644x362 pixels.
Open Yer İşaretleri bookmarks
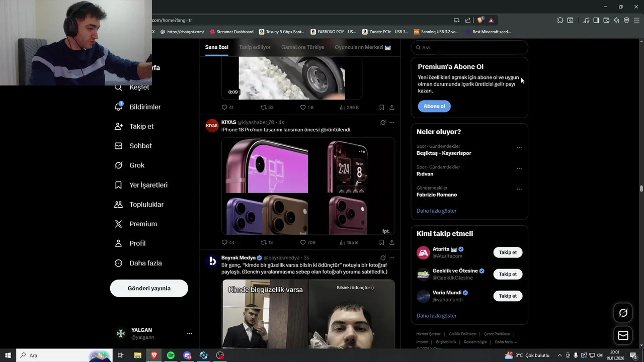point(141,185)
